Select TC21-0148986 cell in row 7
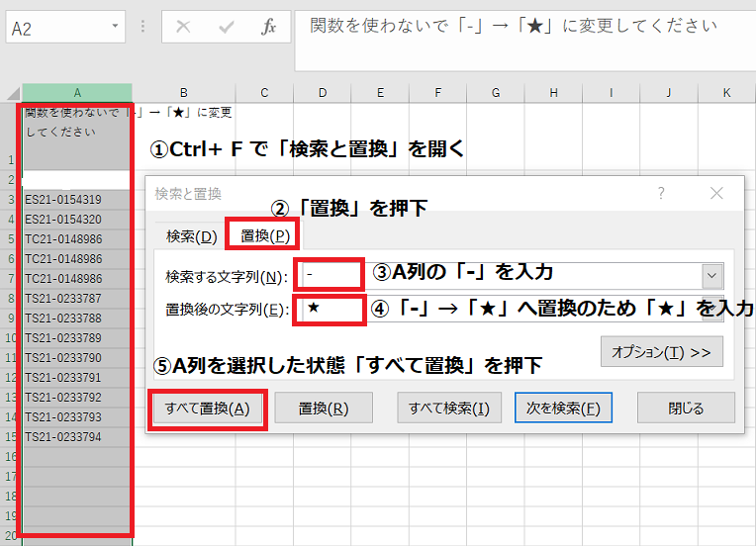The image size is (756, 546). click(x=77, y=279)
